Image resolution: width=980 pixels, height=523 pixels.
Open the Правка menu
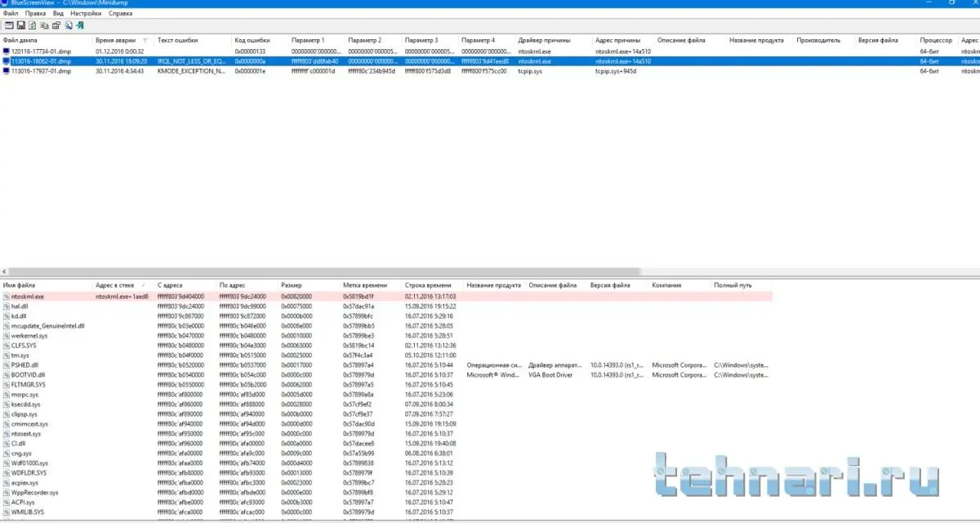[35, 14]
